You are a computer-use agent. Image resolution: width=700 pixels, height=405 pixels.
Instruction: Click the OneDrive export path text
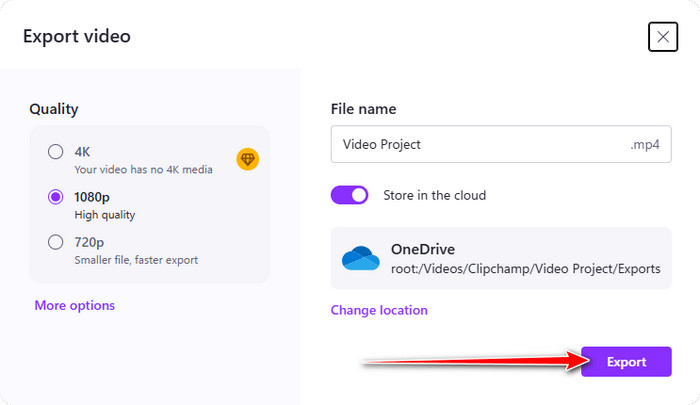click(x=525, y=269)
